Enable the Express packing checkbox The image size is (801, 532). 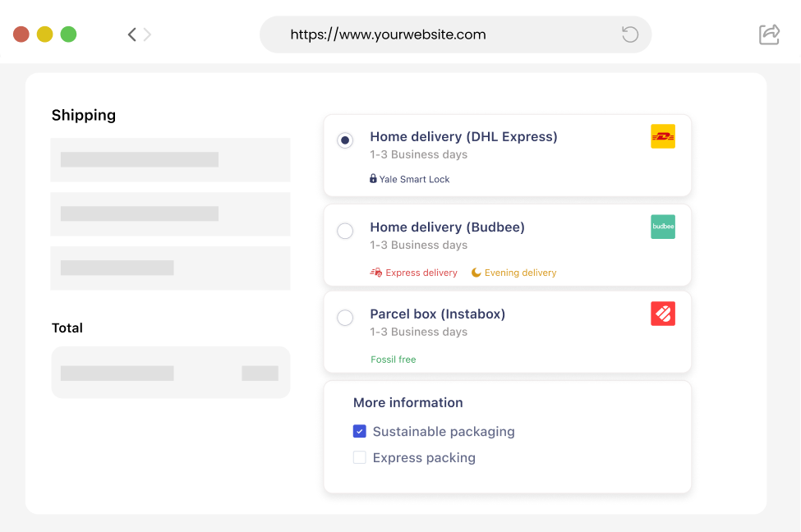(359, 457)
